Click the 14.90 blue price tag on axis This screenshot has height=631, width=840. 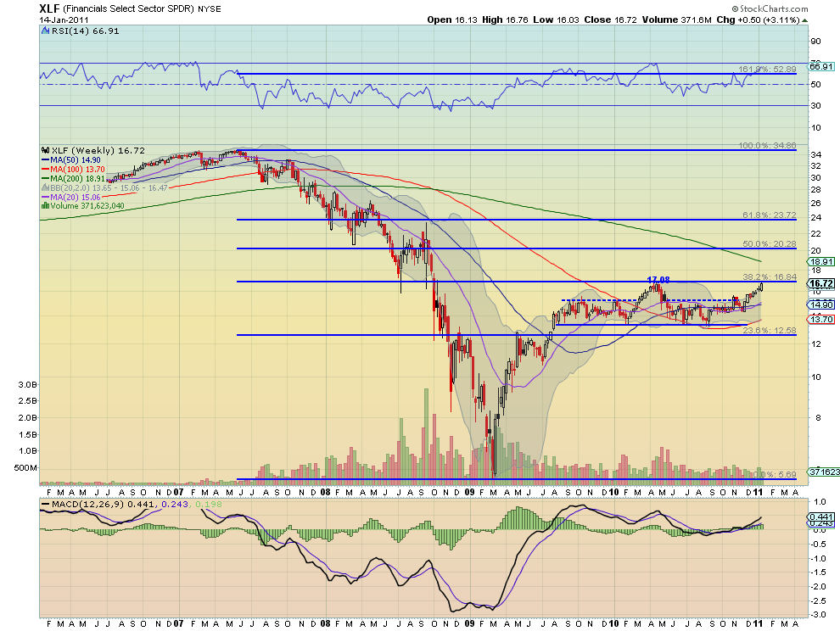(821, 304)
